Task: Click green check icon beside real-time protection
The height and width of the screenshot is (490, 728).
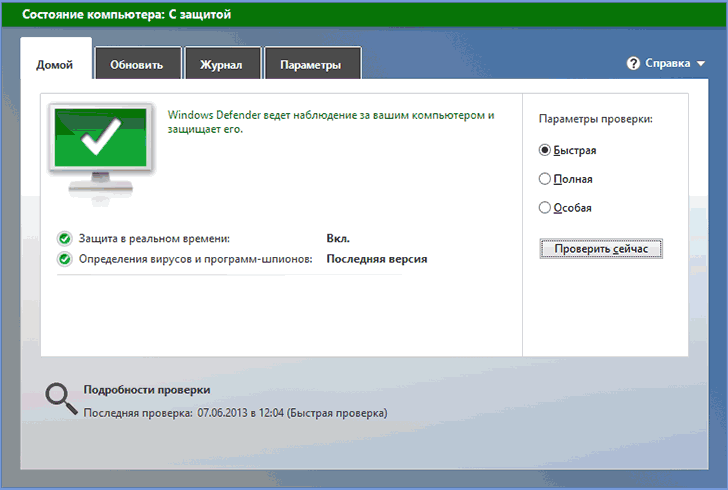Action: pyautogui.click(x=65, y=238)
